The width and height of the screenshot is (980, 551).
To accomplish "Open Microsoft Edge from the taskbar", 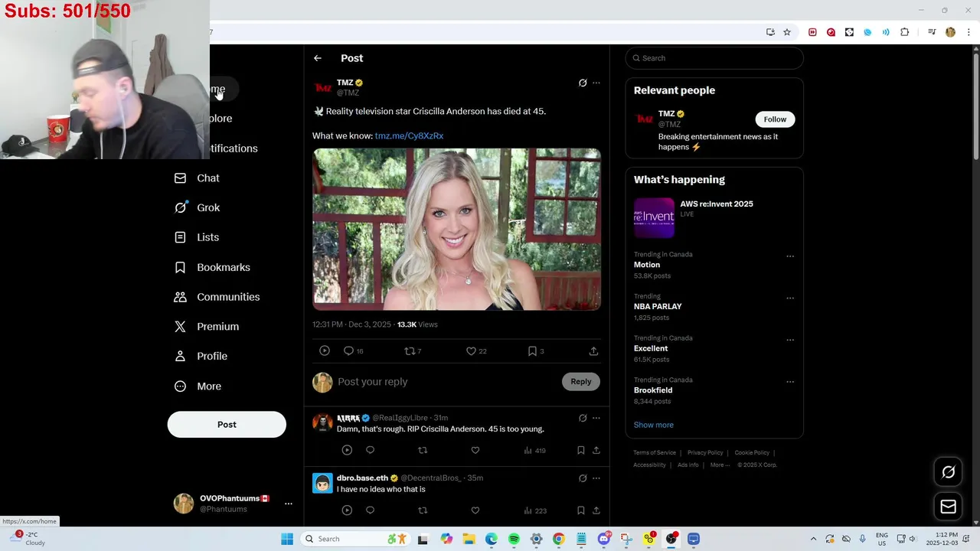I will (x=491, y=539).
